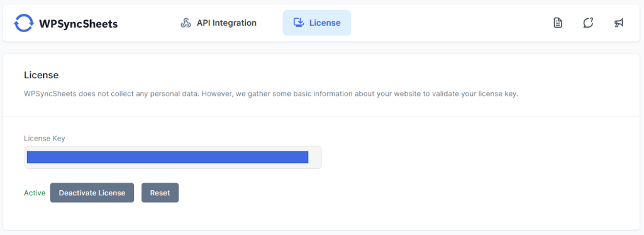Click empty header space right of License tab
Viewport: 644px width, 235px height.
point(443,23)
